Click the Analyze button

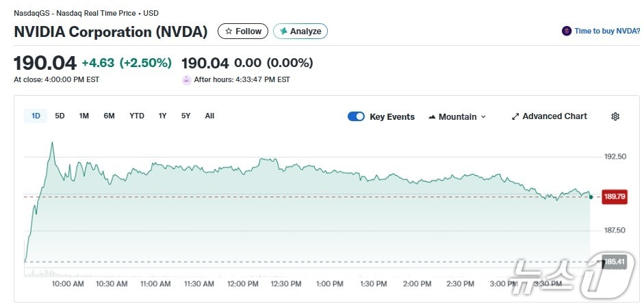click(300, 31)
